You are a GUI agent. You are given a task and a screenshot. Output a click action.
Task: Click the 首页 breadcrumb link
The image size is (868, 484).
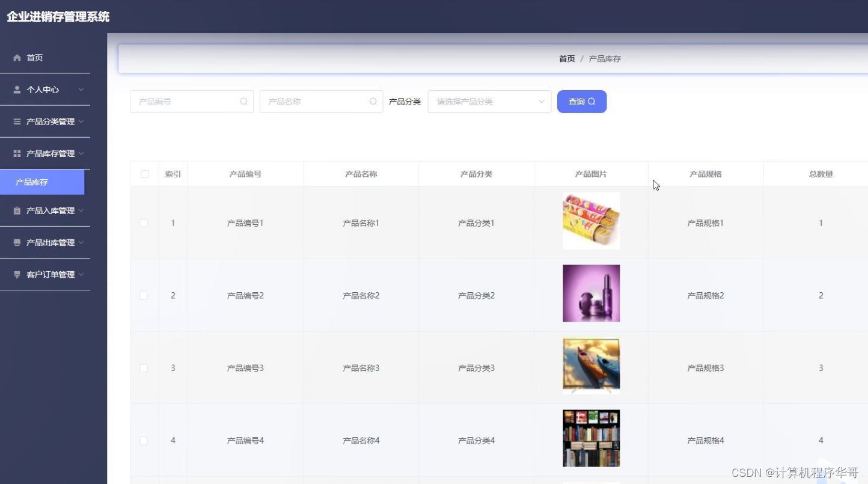[566, 58]
